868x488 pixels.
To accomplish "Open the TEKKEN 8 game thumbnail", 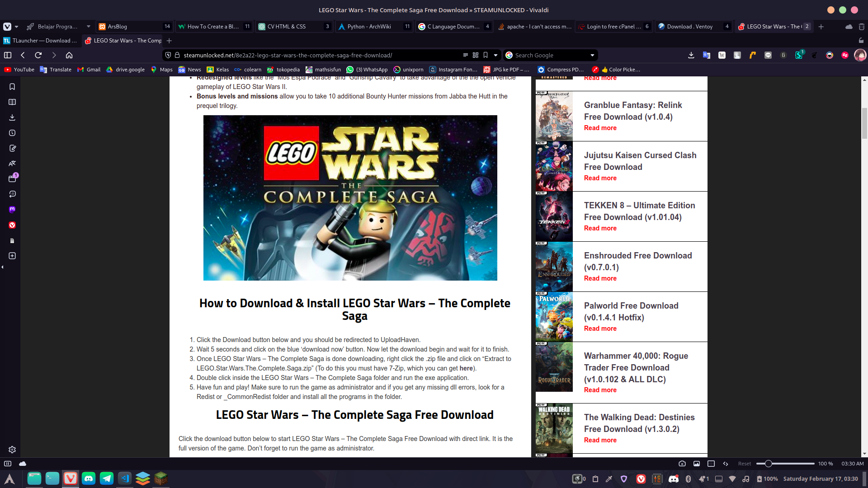I will [554, 216].
